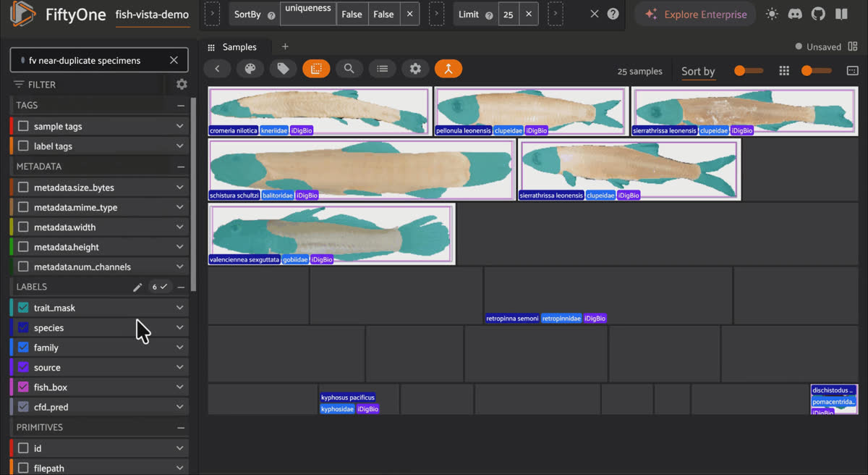Uncheck the family label field

(23, 348)
